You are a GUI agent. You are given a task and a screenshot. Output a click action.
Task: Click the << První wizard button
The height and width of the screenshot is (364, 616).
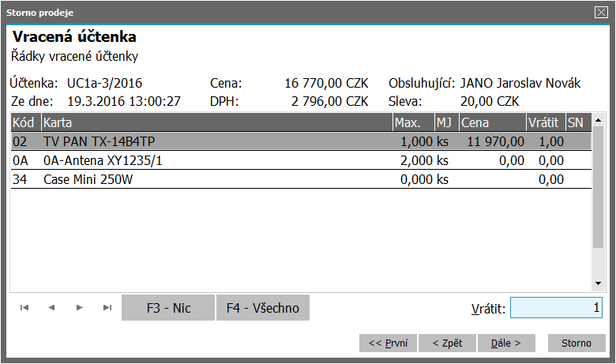(388, 343)
